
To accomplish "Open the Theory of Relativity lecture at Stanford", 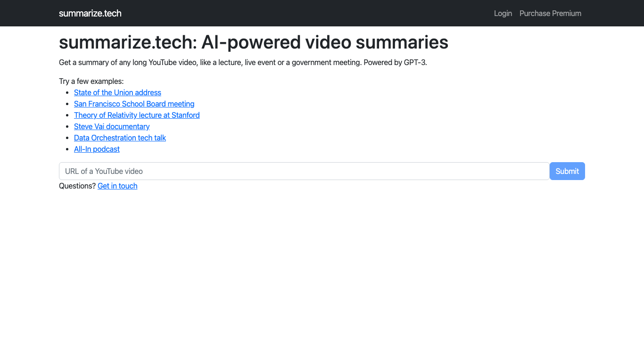I will (137, 115).
